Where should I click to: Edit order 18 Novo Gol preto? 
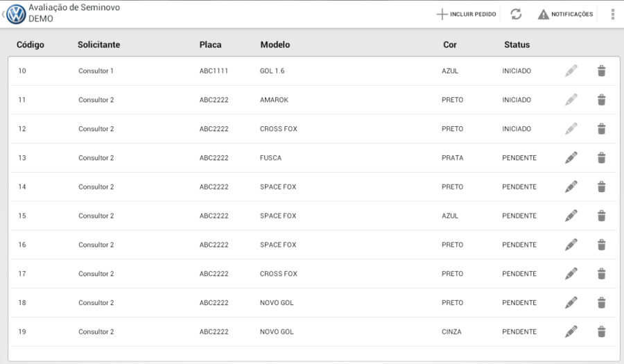coord(571,303)
